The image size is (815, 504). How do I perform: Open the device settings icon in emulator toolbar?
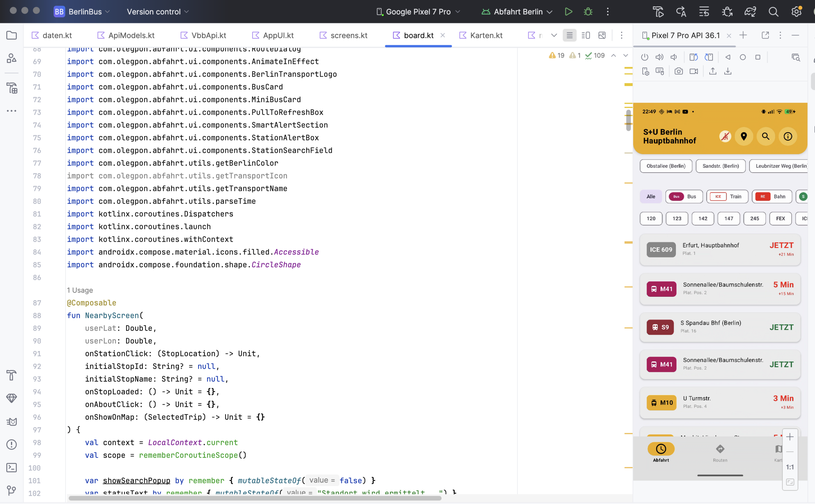pyautogui.click(x=645, y=71)
